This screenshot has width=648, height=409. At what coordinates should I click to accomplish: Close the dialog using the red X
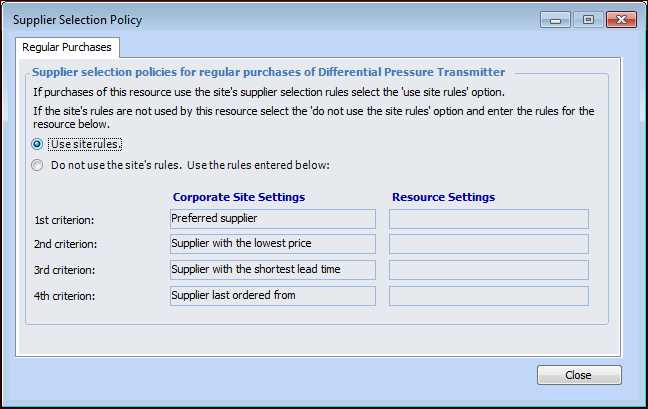tap(621, 19)
